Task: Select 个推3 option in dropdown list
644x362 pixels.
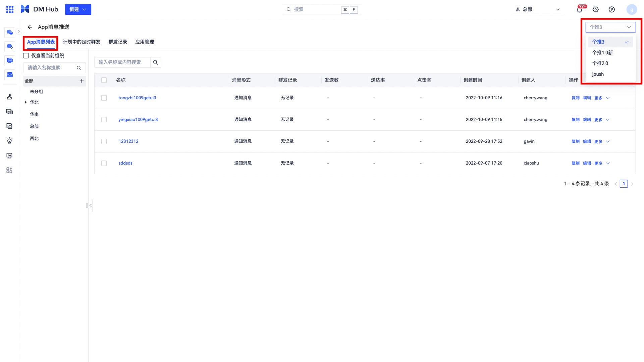Action: tap(610, 42)
